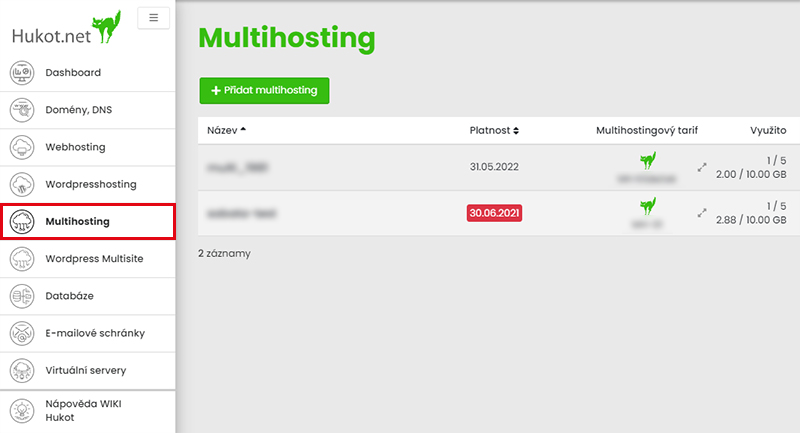Open the Webhosting menu item
The height and width of the screenshot is (433, 800).
(75, 148)
